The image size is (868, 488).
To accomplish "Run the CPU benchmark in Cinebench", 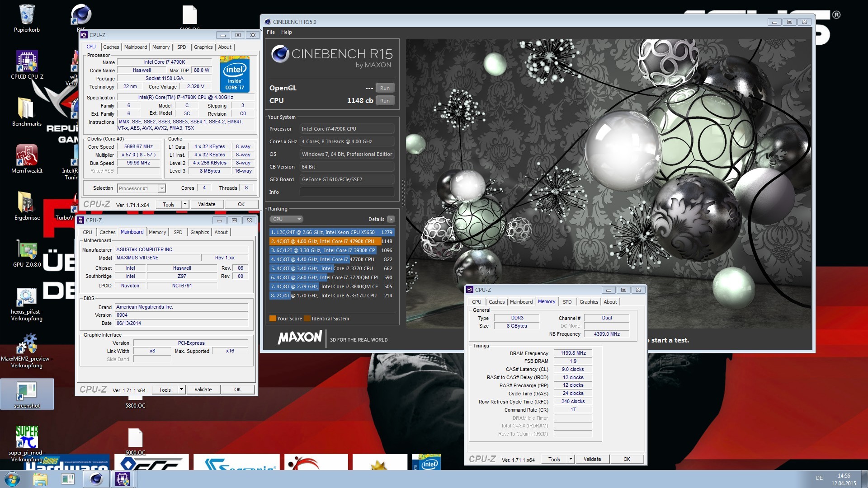I will [x=385, y=101].
